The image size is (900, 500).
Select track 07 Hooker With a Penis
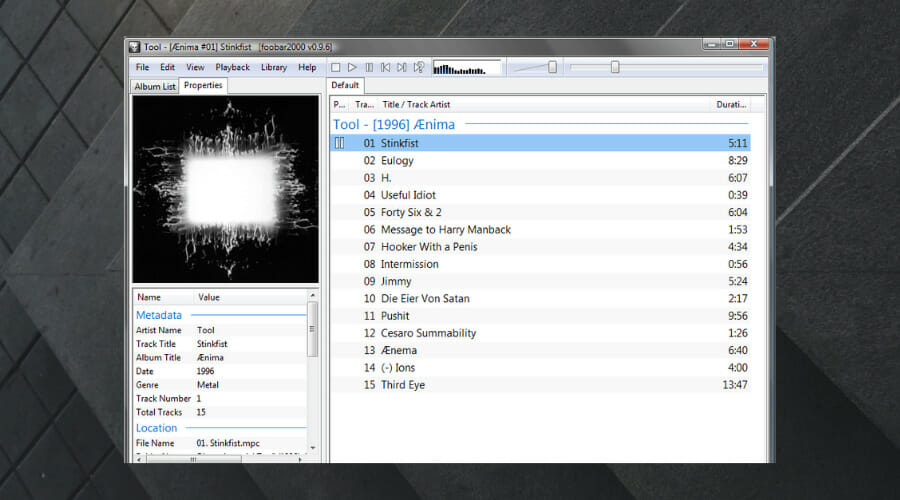[x=541, y=247]
